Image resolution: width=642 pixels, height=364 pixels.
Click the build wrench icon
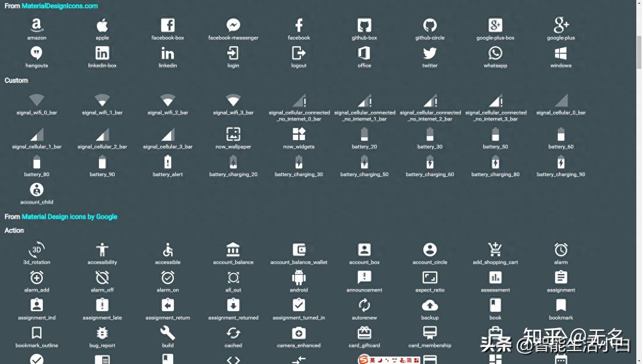click(168, 333)
